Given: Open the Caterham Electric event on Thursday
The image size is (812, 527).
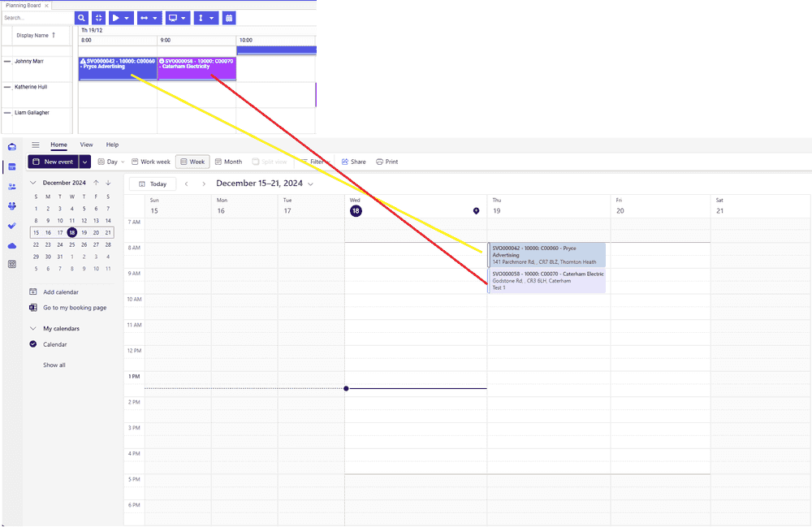Looking at the screenshot, I should (x=546, y=281).
